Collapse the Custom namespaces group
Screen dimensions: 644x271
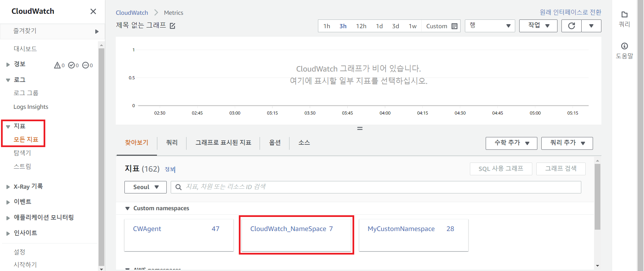point(127,209)
